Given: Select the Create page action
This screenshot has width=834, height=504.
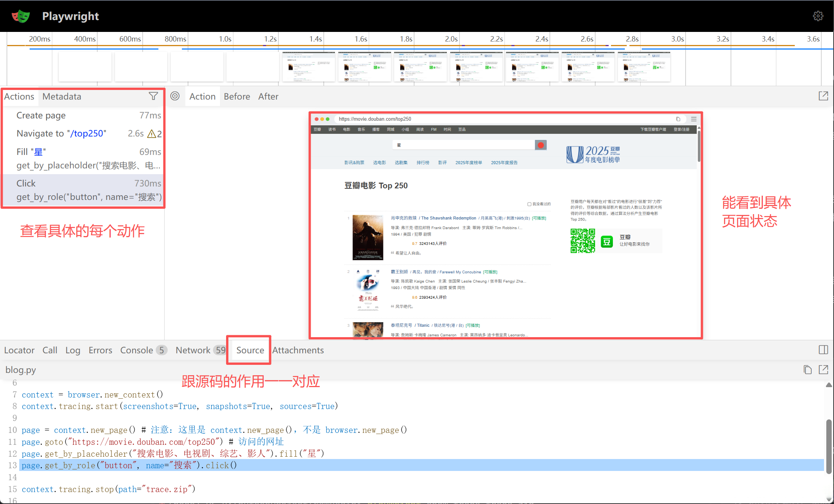Looking at the screenshot, I should [x=41, y=115].
